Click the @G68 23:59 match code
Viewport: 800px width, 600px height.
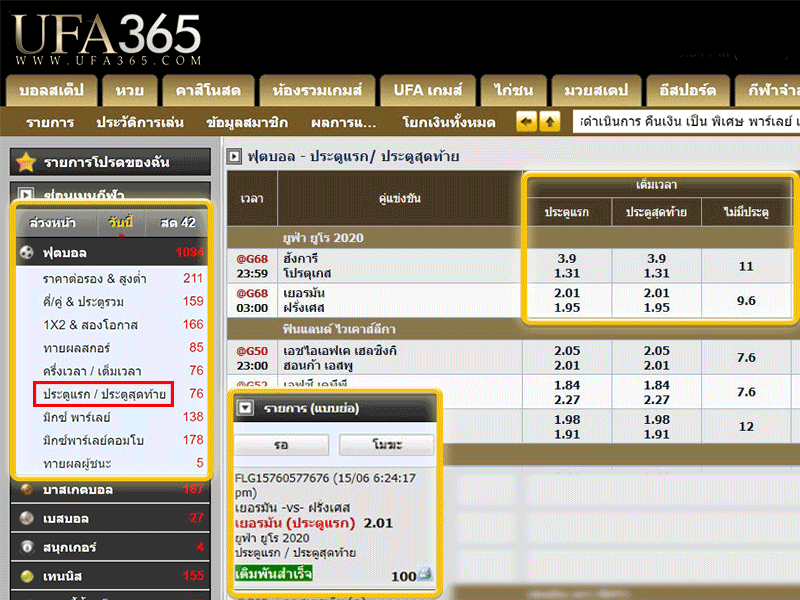tap(252, 259)
